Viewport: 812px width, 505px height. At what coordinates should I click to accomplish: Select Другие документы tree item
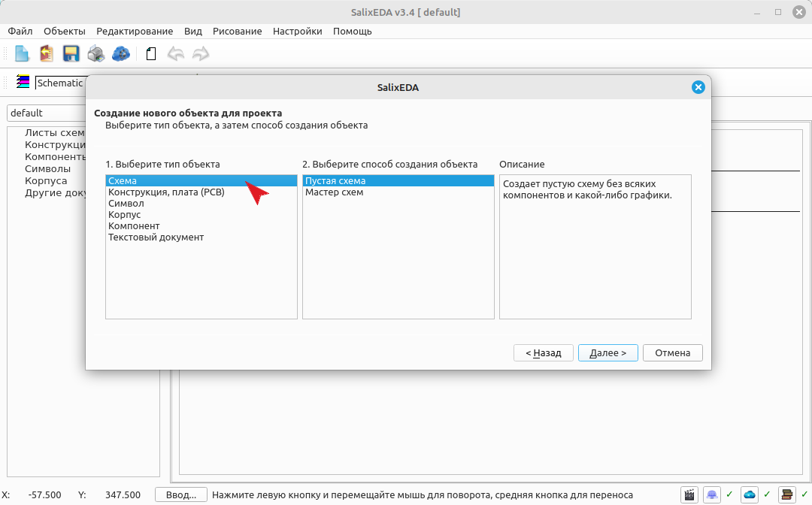point(54,193)
